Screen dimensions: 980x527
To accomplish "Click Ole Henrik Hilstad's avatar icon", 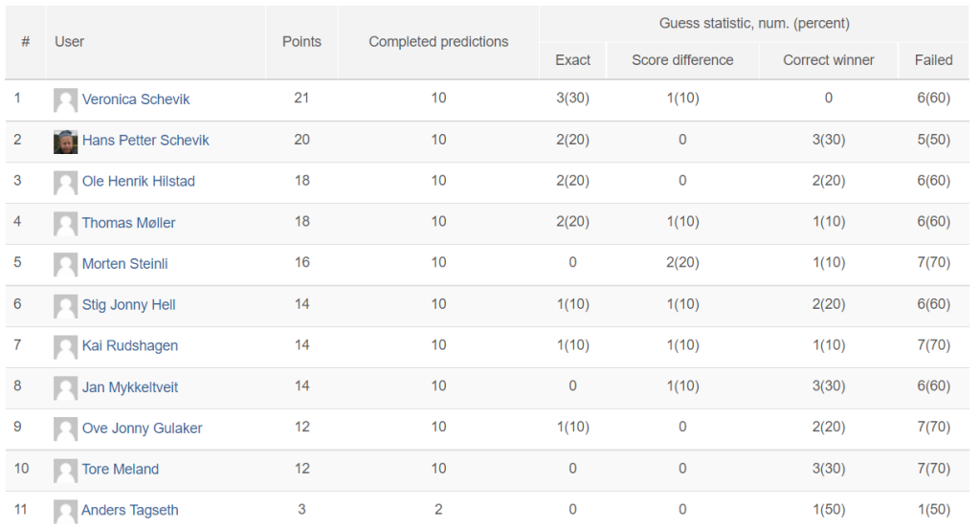I will (65, 182).
